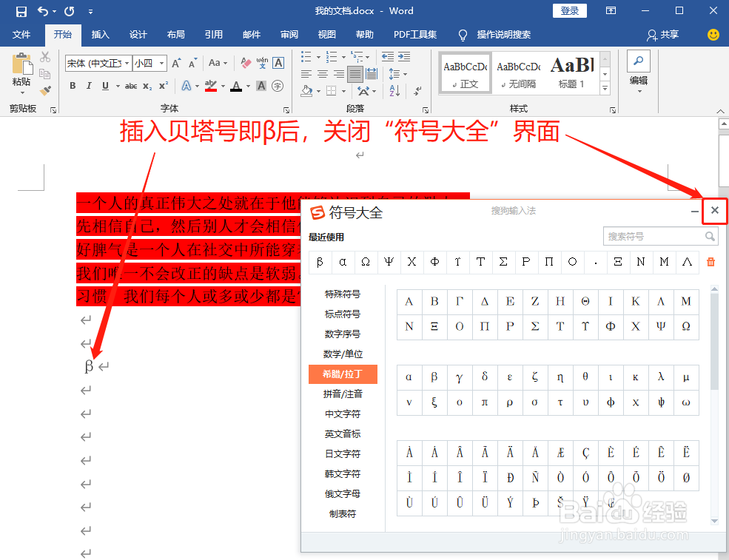Image resolution: width=729 pixels, height=560 pixels.
Task: Toggle bold formatting
Action: (x=73, y=86)
